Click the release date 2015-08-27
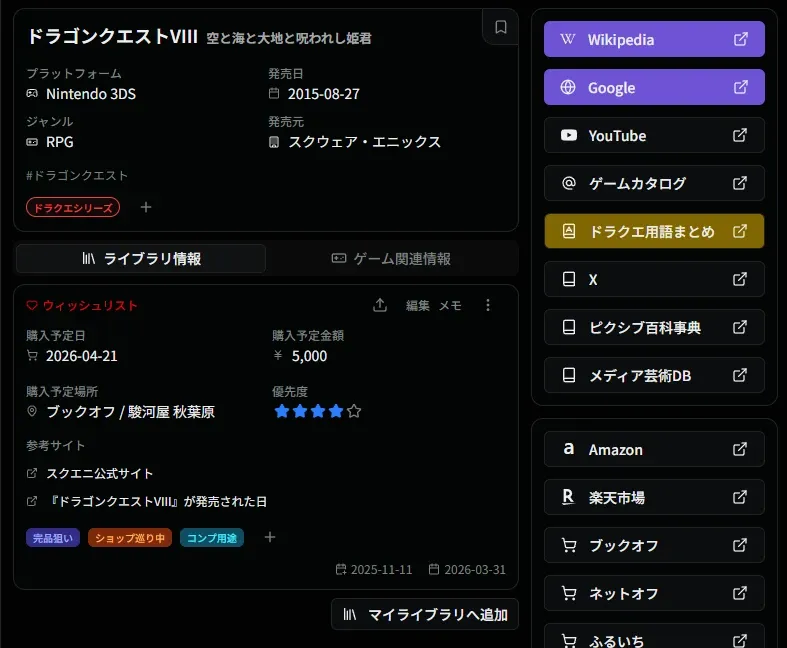 (x=324, y=94)
